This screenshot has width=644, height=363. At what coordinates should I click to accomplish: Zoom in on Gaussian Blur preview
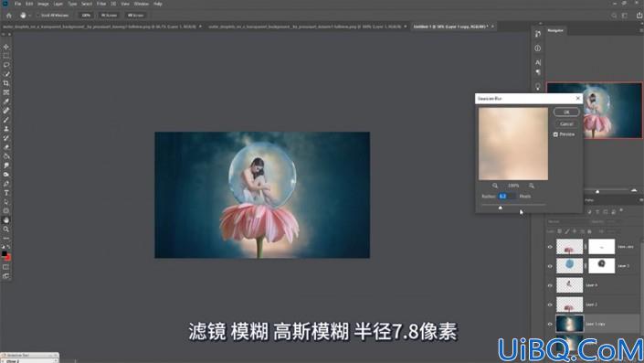point(532,186)
